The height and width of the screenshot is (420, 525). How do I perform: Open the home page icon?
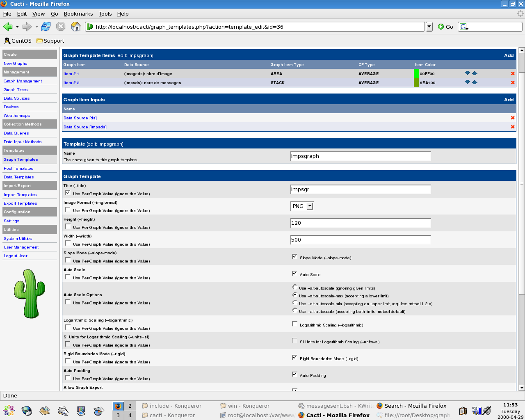tap(76, 27)
